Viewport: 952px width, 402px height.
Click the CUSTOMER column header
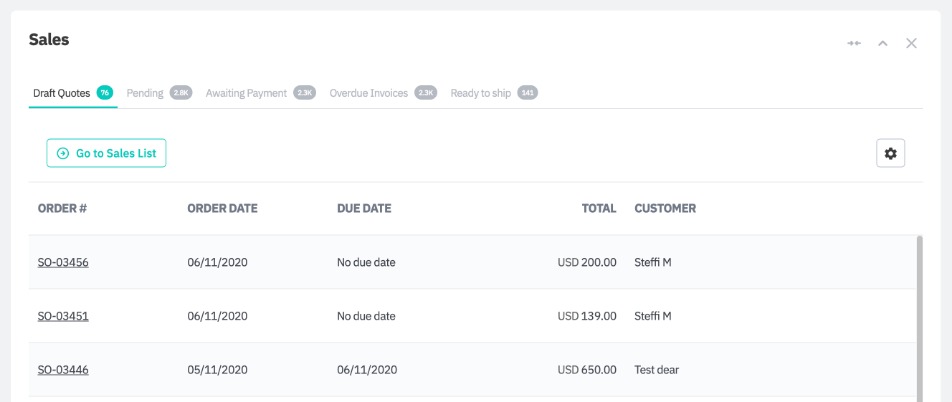tap(665, 209)
